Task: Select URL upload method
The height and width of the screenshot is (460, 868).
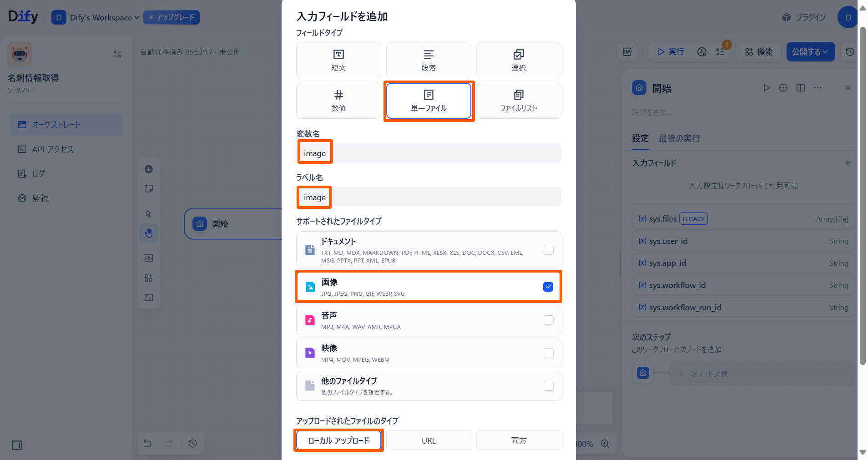Action: coord(429,440)
